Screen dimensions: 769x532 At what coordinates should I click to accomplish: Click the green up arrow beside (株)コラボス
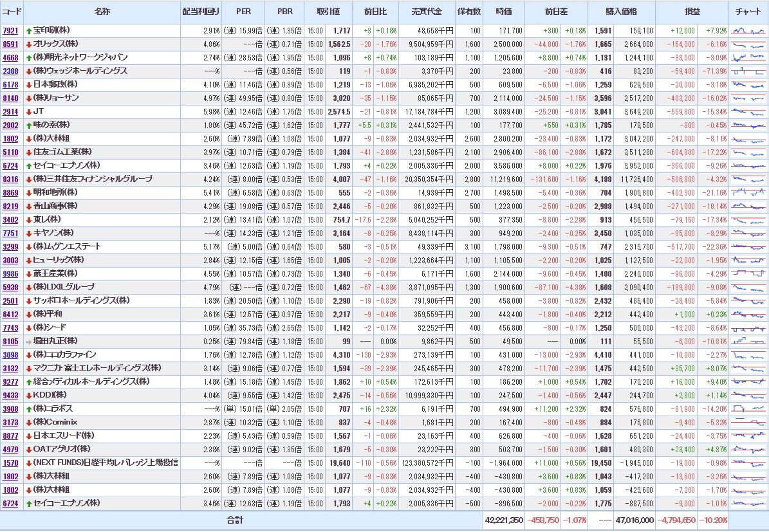[x=29, y=408]
